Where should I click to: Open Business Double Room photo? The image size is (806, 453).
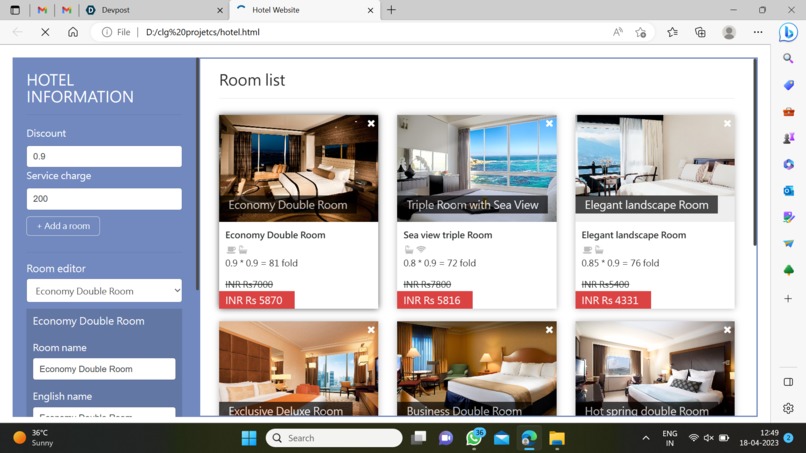point(477,369)
